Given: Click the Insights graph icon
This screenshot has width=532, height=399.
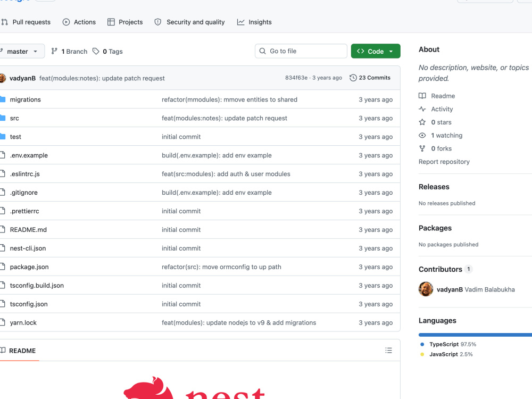Looking at the screenshot, I should coord(240,22).
